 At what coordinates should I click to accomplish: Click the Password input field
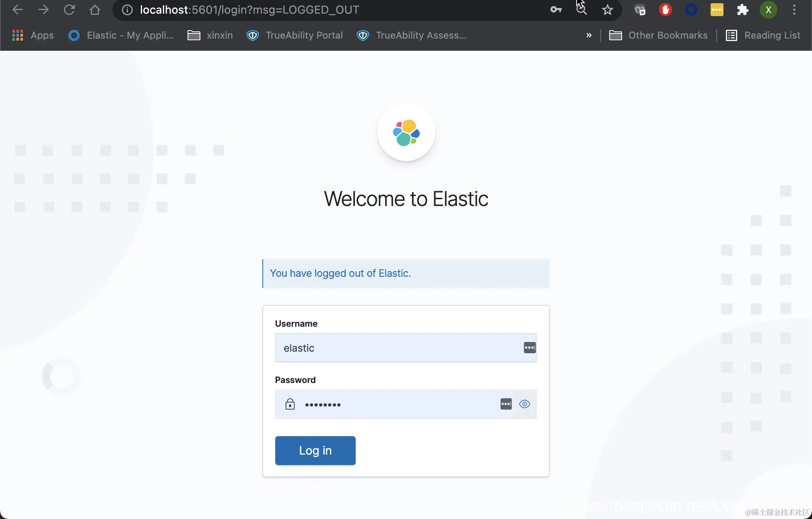point(398,404)
